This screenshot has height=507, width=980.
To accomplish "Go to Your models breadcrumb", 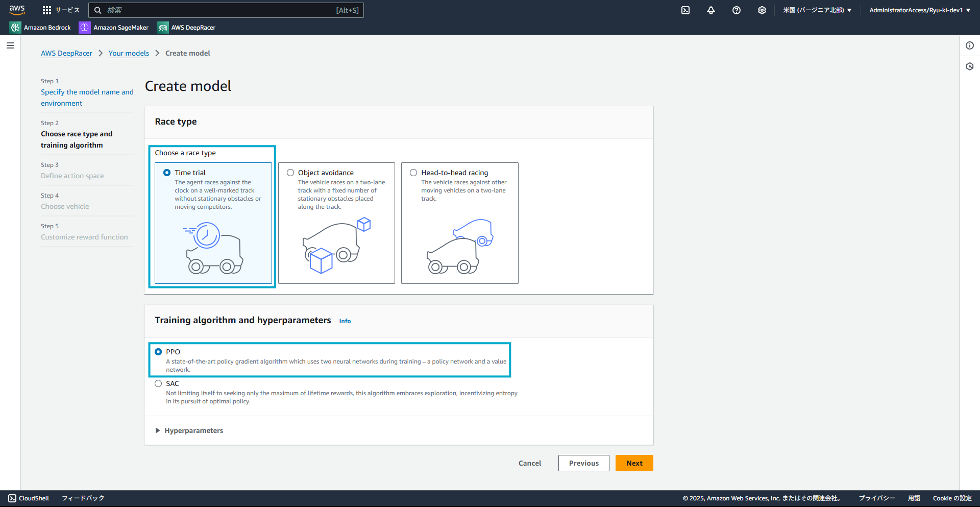I will [x=129, y=53].
